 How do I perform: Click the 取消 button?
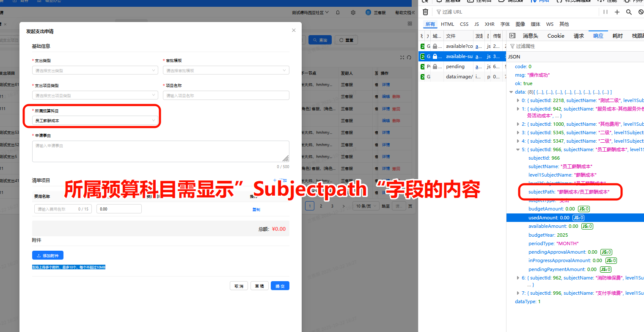[x=239, y=286]
